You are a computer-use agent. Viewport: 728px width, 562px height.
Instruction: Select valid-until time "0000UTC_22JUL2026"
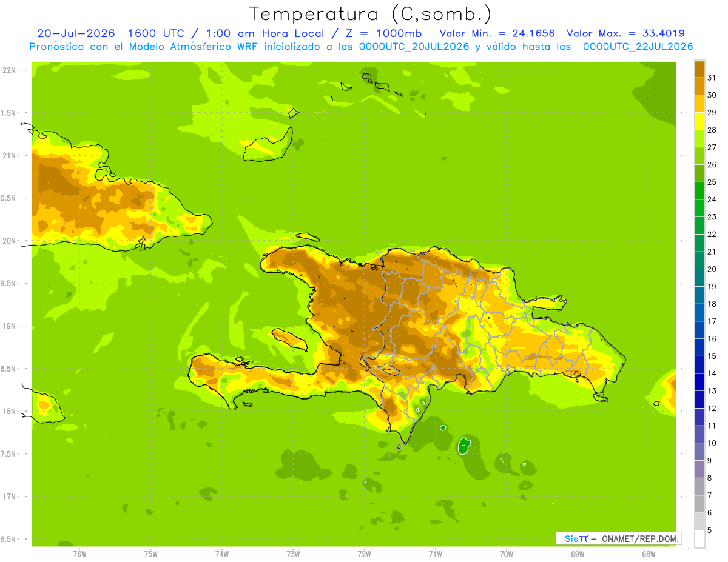(x=638, y=47)
